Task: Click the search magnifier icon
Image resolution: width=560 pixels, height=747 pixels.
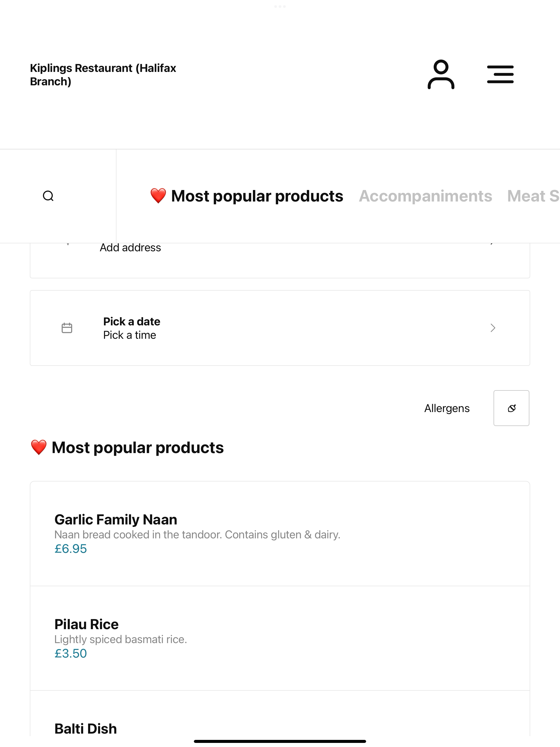Action: tap(48, 196)
